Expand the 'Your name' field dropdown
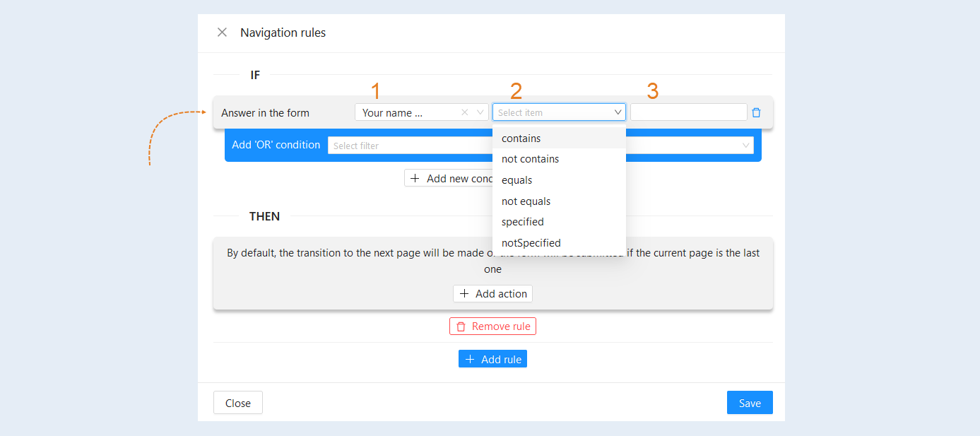 point(481,112)
